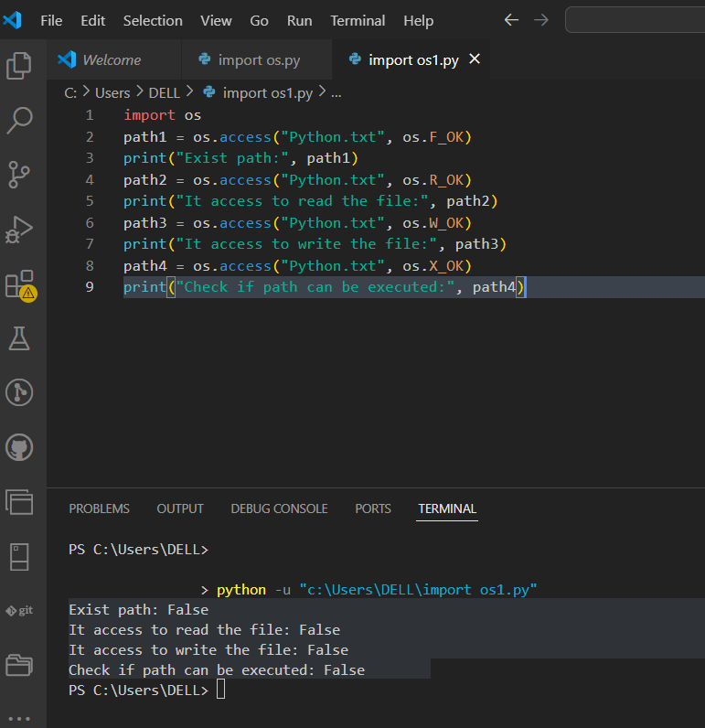The height and width of the screenshot is (728, 705).
Task: Click the 'Exist path: False' terminal output
Action: point(138,610)
